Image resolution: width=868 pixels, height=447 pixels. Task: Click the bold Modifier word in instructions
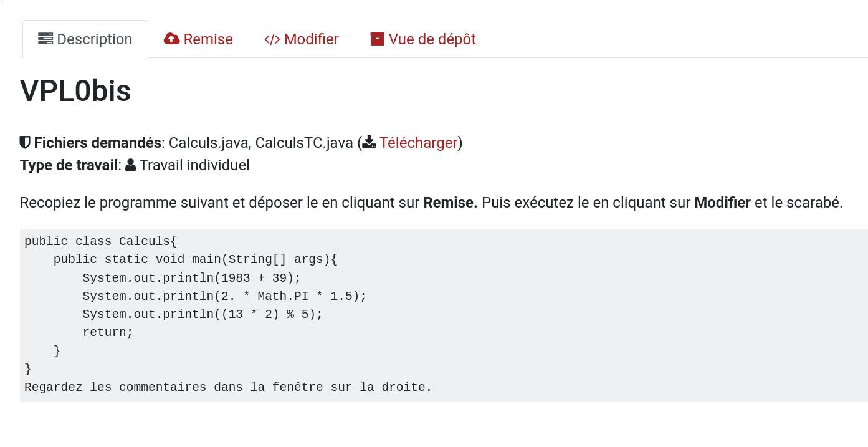[x=722, y=203]
